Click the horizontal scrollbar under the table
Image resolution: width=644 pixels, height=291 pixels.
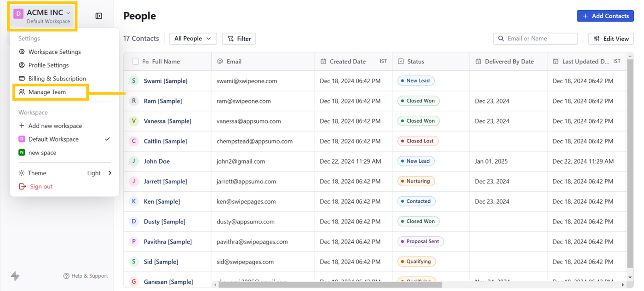pyautogui.click(x=330, y=285)
